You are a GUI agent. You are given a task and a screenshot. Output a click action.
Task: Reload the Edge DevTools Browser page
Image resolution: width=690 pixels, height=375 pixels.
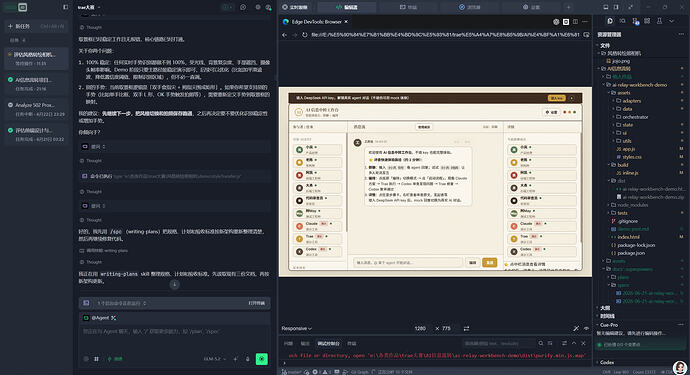(x=305, y=35)
